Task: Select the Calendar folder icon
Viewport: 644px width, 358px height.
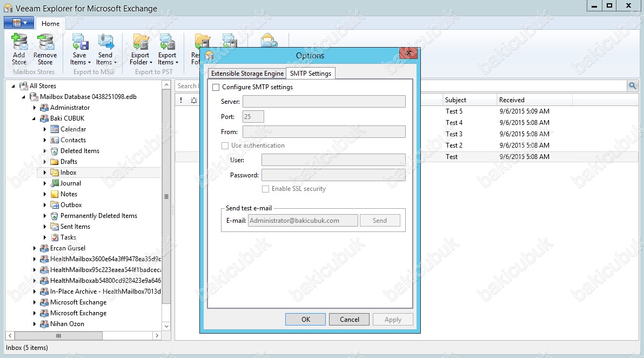Action: pyautogui.click(x=54, y=129)
